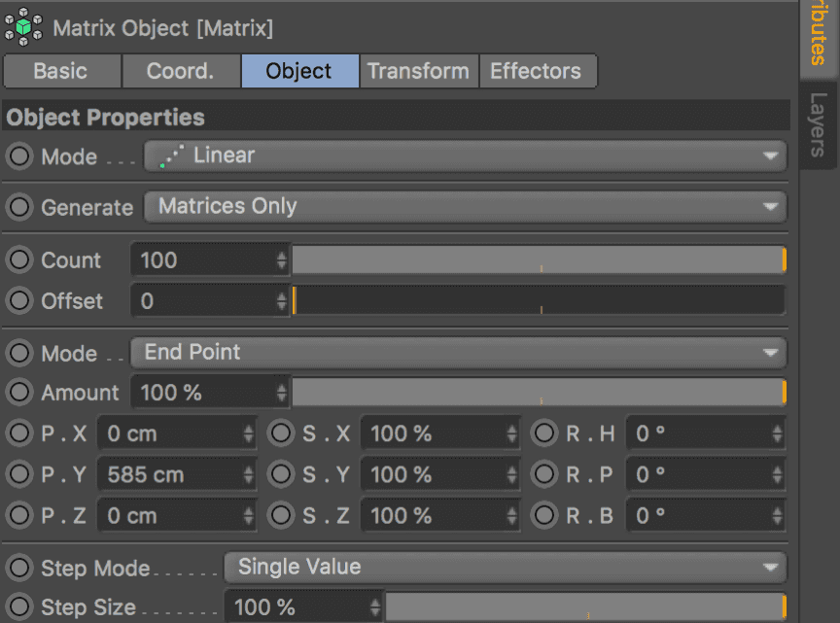The height and width of the screenshot is (623, 840).
Task: Switch to the Layers side panel
Action: (819, 124)
